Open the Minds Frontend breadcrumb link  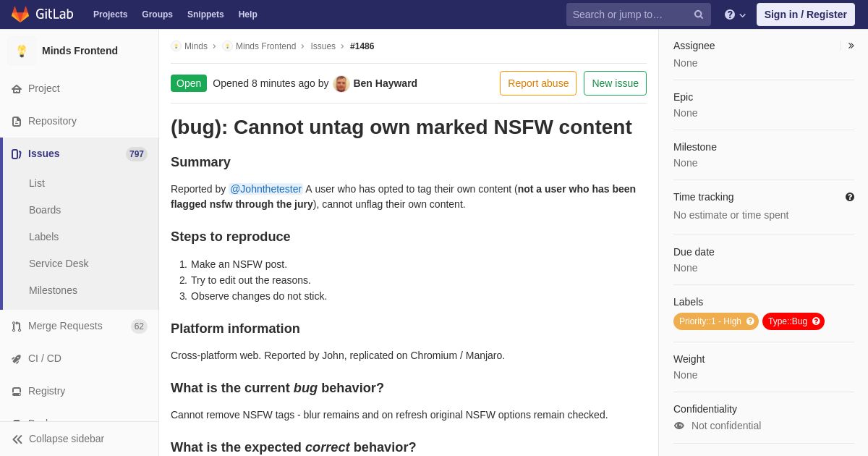265,46
